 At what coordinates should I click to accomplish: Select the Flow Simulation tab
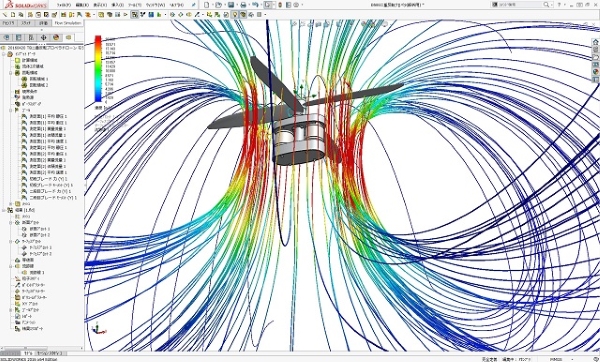click(68, 23)
